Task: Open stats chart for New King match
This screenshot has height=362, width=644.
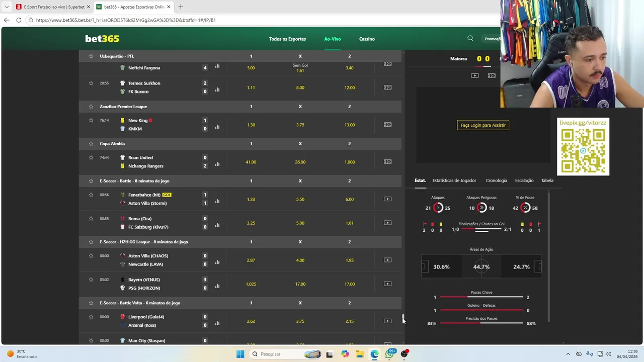Action: (x=217, y=127)
